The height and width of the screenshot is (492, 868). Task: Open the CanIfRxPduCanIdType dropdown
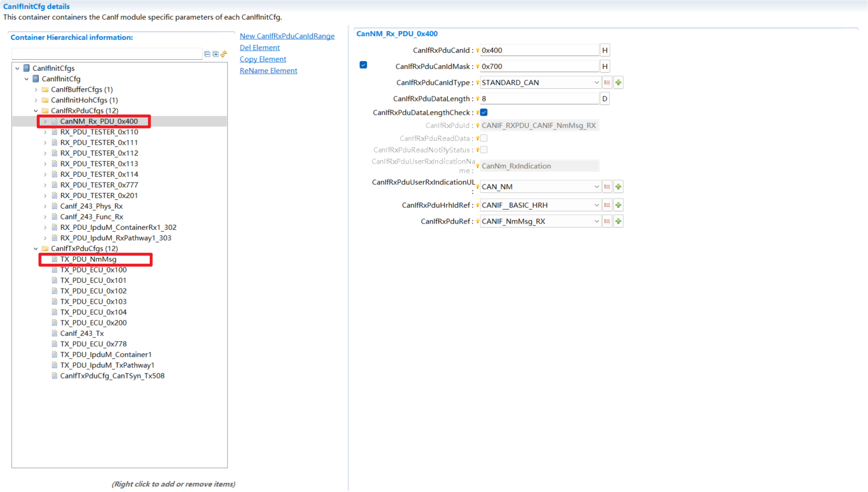[x=597, y=82]
